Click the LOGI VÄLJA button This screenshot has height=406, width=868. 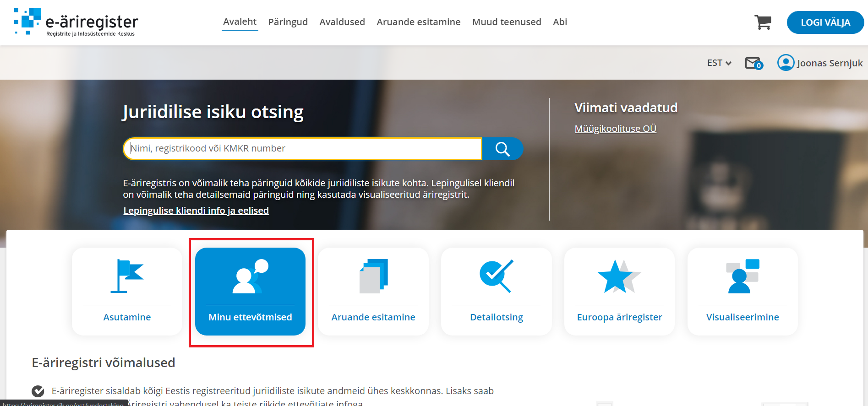[825, 22]
